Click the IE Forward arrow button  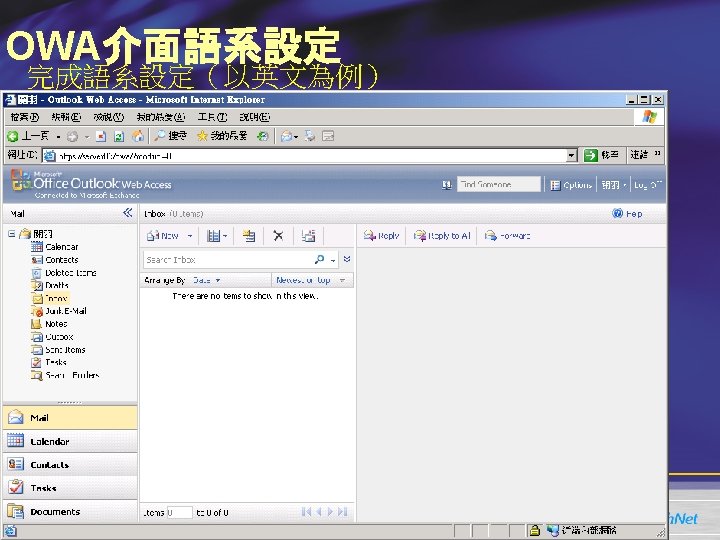pyautogui.click(x=73, y=136)
